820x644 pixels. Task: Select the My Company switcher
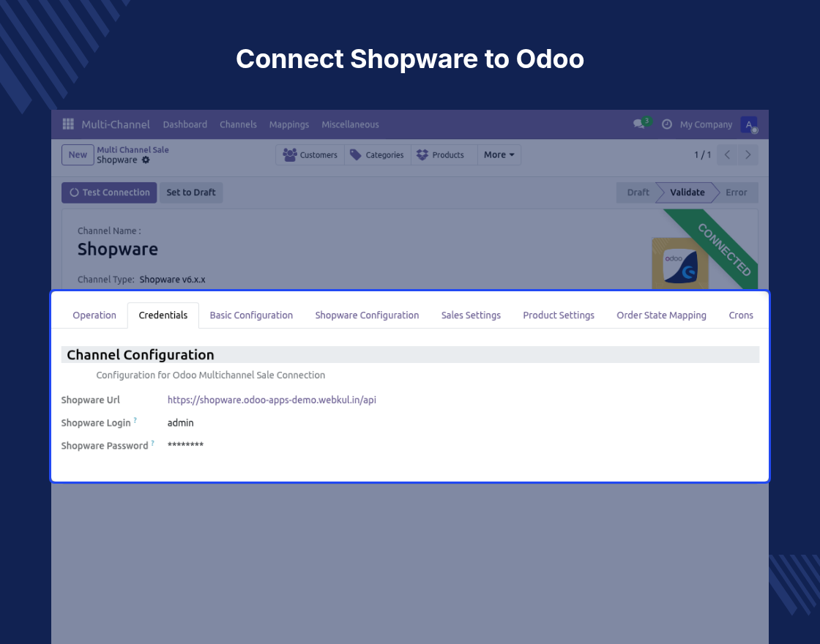tap(706, 124)
